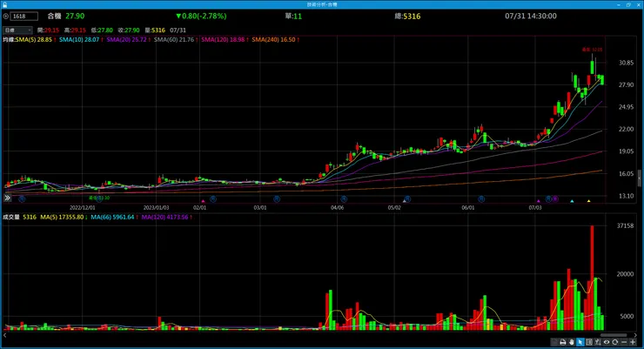
Task: Click the 單:11 tick volume text
Action: pyautogui.click(x=293, y=17)
